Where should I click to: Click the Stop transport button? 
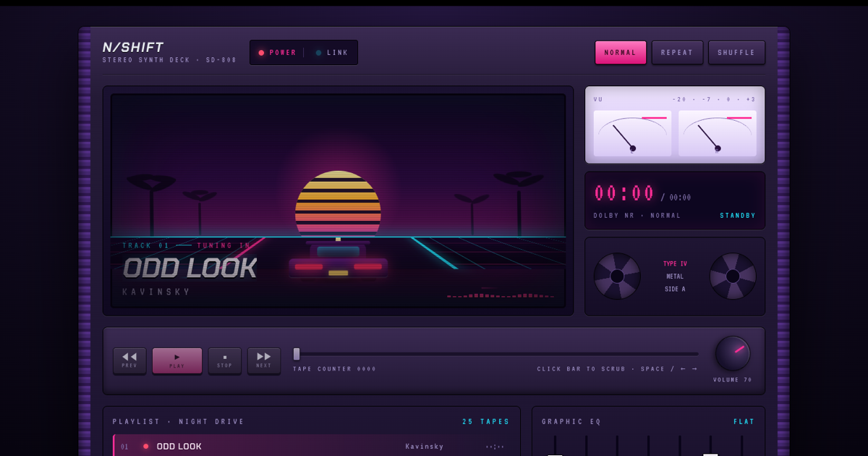[x=225, y=360]
